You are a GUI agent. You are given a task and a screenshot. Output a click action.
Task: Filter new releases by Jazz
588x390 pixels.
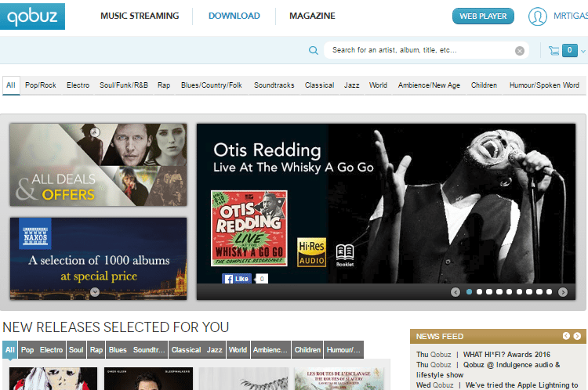[215, 350]
